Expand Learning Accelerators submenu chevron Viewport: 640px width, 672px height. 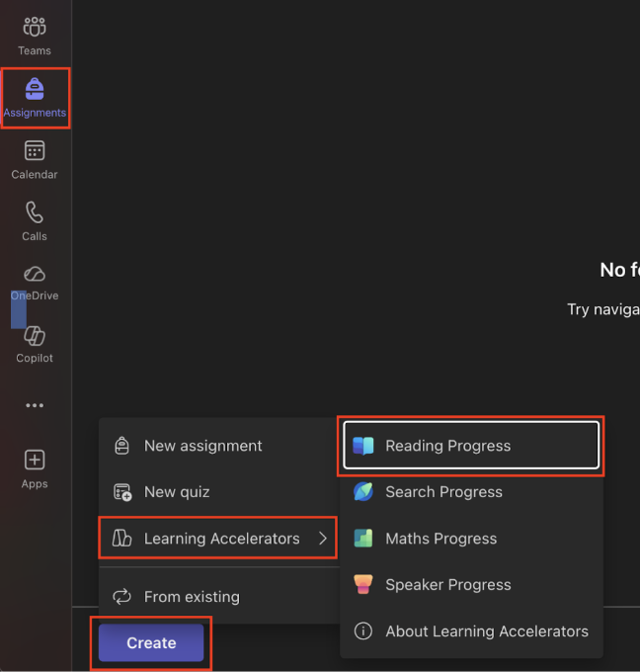pyautogui.click(x=323, y=539)
